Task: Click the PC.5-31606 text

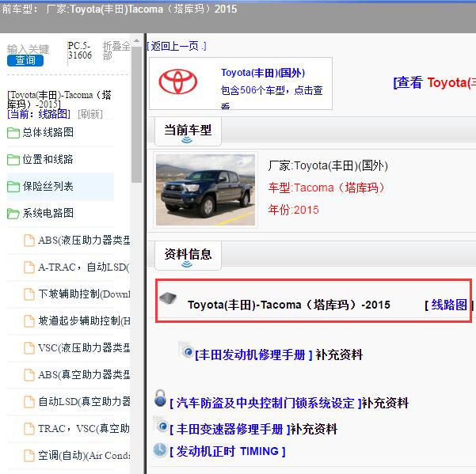Action: pyautogui.click(x=80, y=51)
